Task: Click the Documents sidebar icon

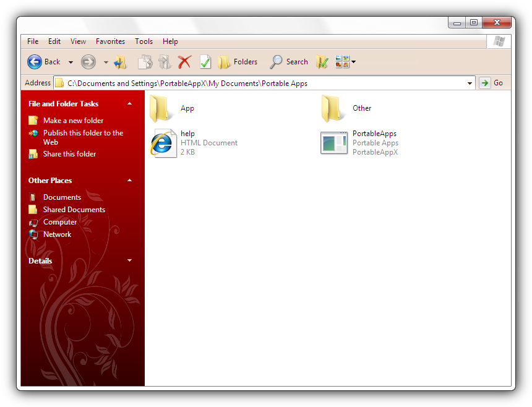Action: [x=33, y=197]
